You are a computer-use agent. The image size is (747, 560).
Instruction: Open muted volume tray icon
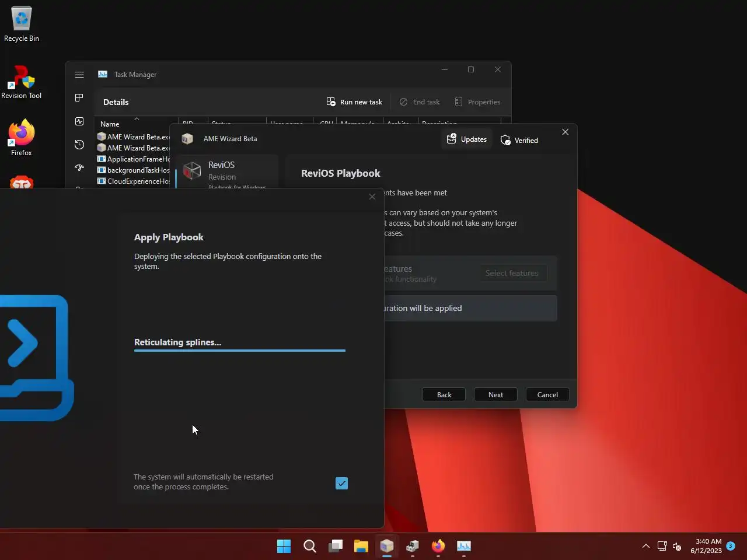click(x=677, y=546)
